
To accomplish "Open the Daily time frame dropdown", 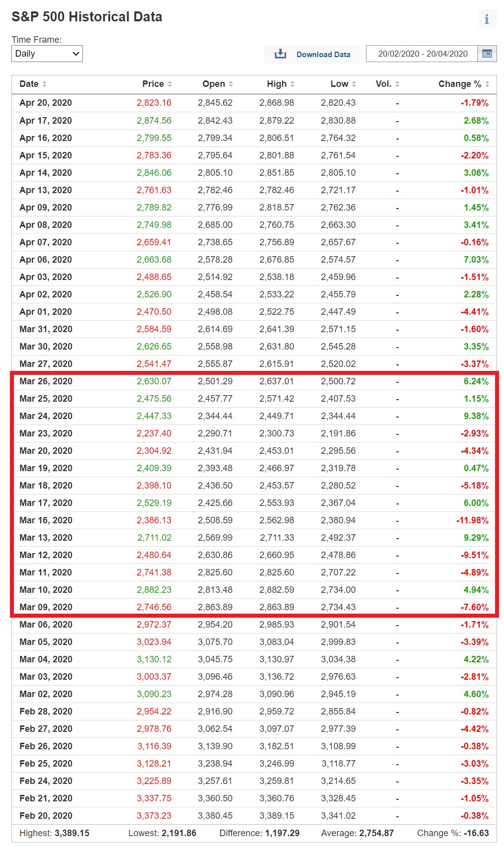I will tap(47, 54).
